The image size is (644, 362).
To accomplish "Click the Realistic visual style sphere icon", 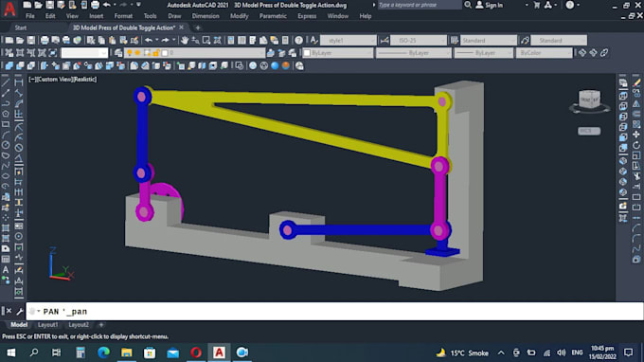I will tap(275, 65).
